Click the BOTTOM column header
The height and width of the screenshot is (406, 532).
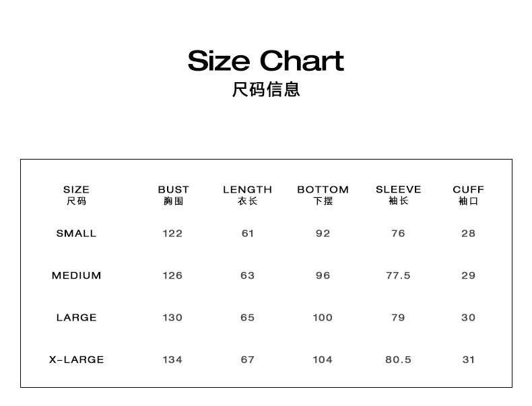(x=323, y=190)
